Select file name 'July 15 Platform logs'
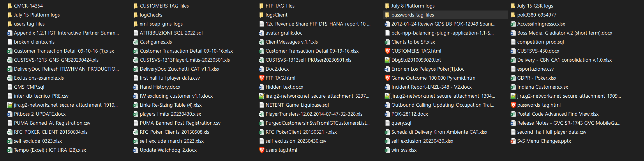 [37, 15]
